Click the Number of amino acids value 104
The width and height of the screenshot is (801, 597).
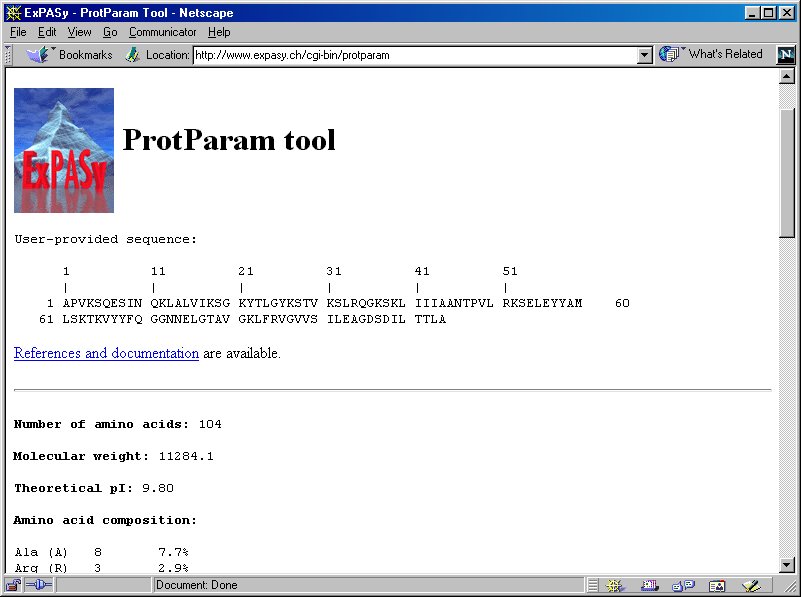210,424
